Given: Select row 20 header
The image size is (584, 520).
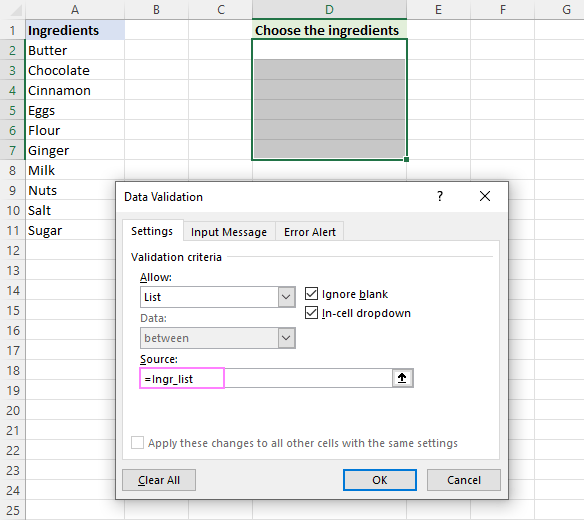Looking at the screenshot, I should [13, 410].
